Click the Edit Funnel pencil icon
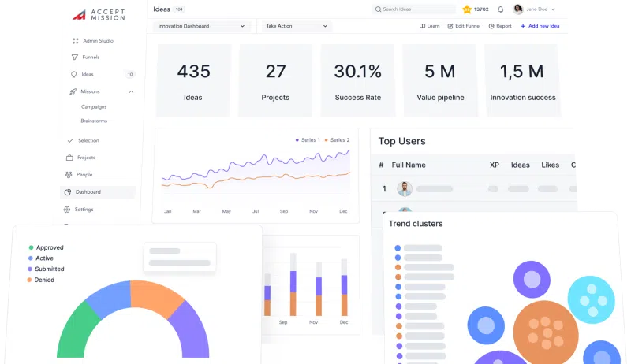This screenshot has height=364, width=631. pos(450,26)
